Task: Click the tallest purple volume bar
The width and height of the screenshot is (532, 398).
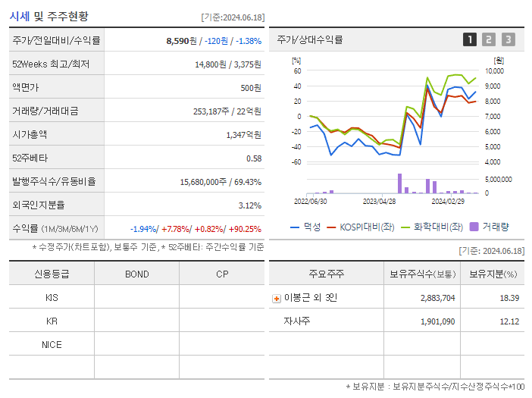Action: 399,183
